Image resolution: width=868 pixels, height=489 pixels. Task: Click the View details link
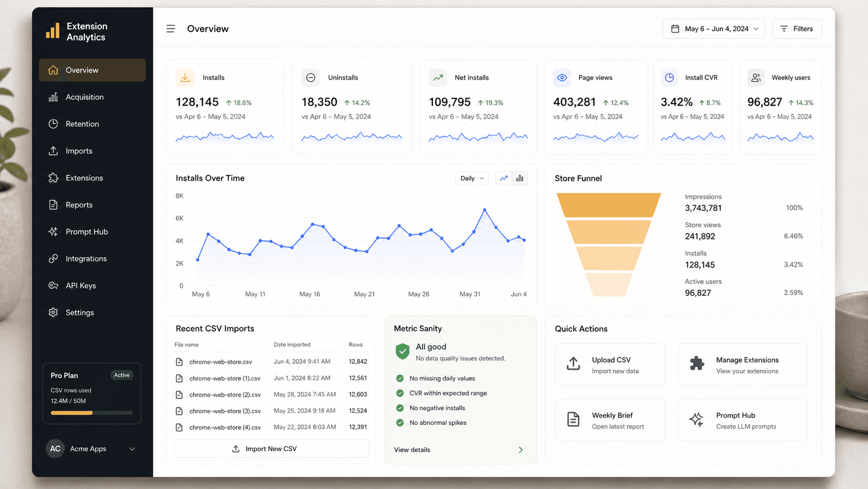[x=412, y=450]
